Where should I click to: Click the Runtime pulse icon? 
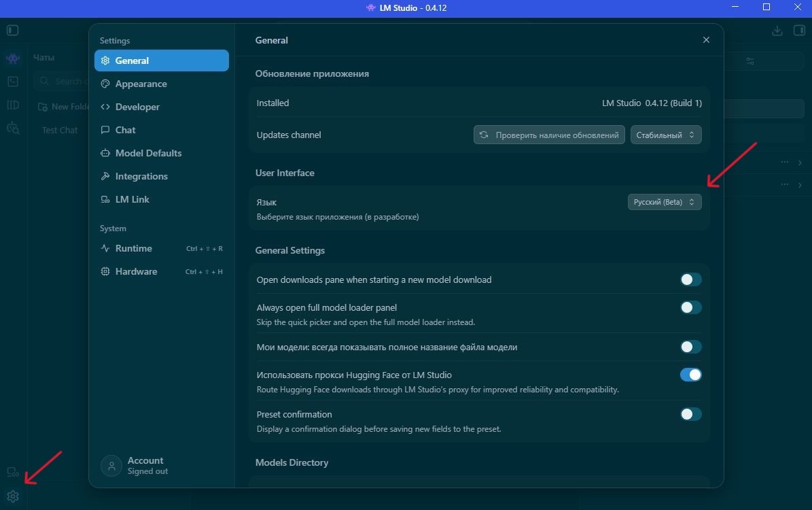pyautogui.click(x=105, y=248)
